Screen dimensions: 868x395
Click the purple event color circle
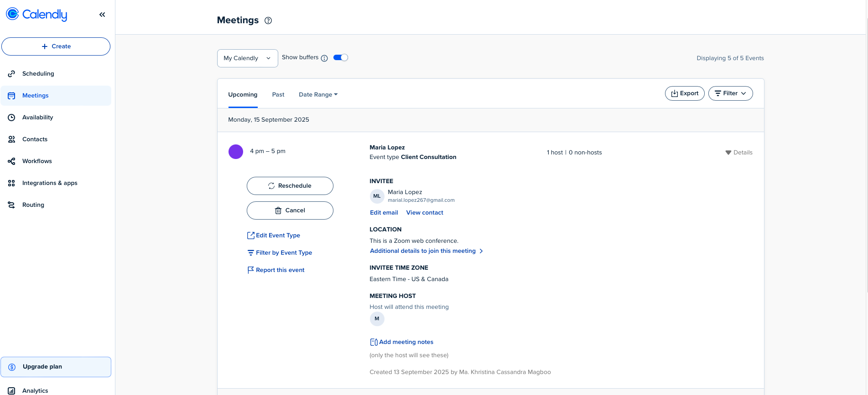[236, 152]
